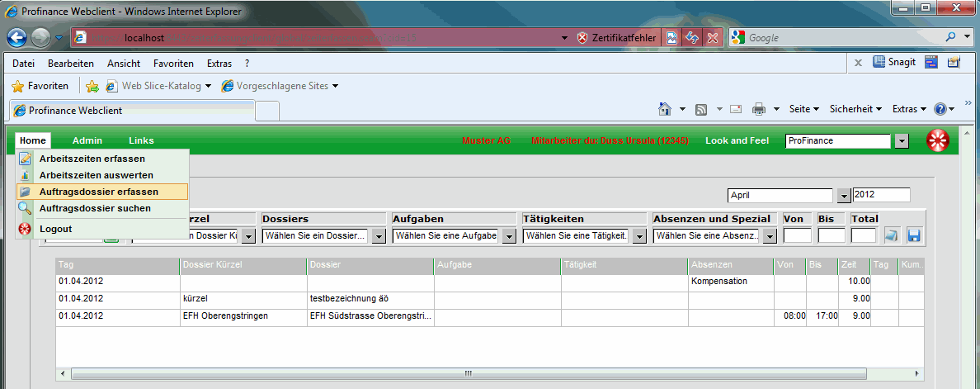Click the Internet Explorer back arrow
The image size is (980, 389).
pyautogui.click(x=18, y=38)
